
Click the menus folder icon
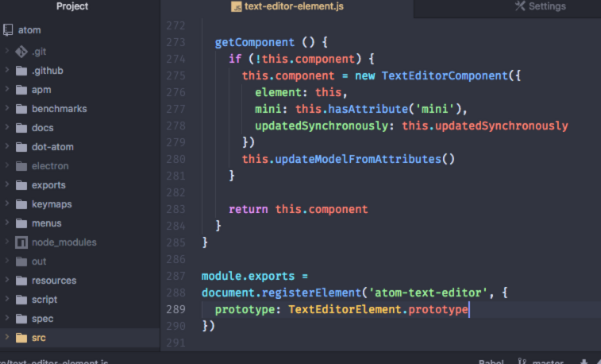click(x=21, y=223)
